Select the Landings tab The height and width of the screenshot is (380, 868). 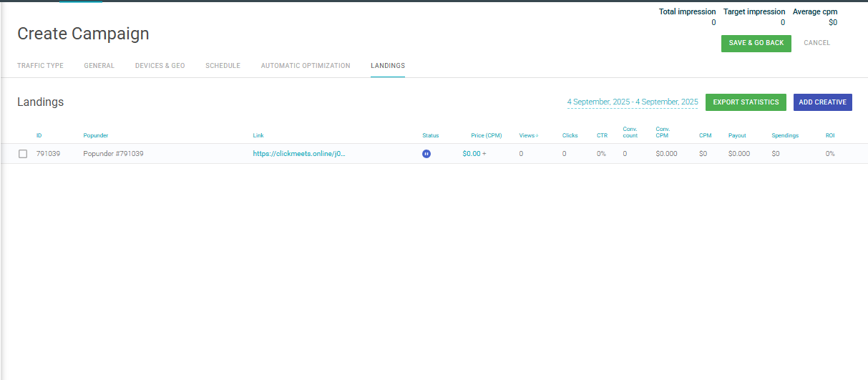coord(387,66)
